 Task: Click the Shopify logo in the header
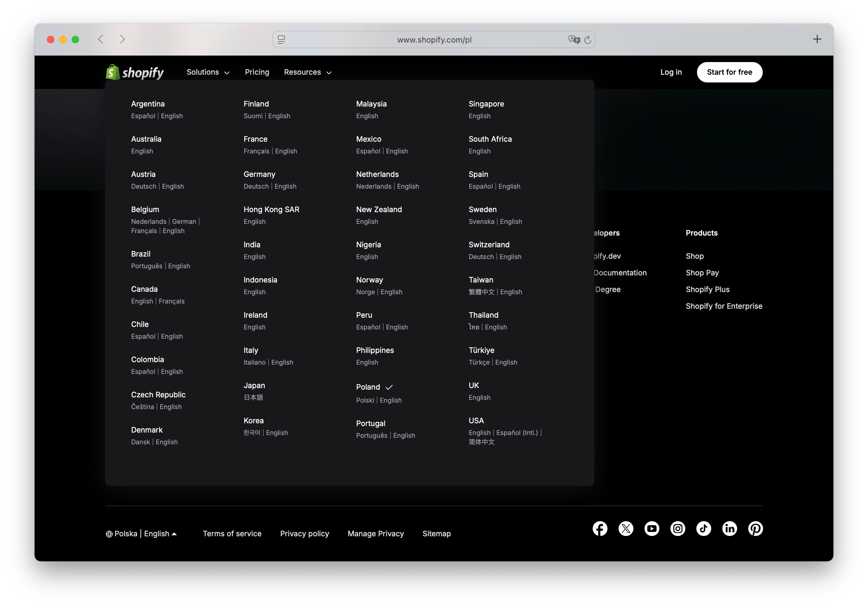point(135,72)
